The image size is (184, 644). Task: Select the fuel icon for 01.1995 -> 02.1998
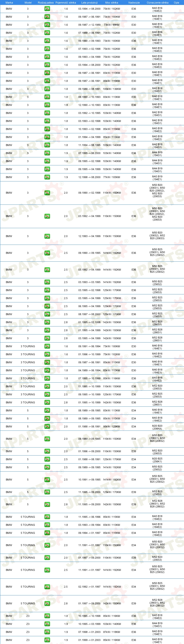click(47, 322)
